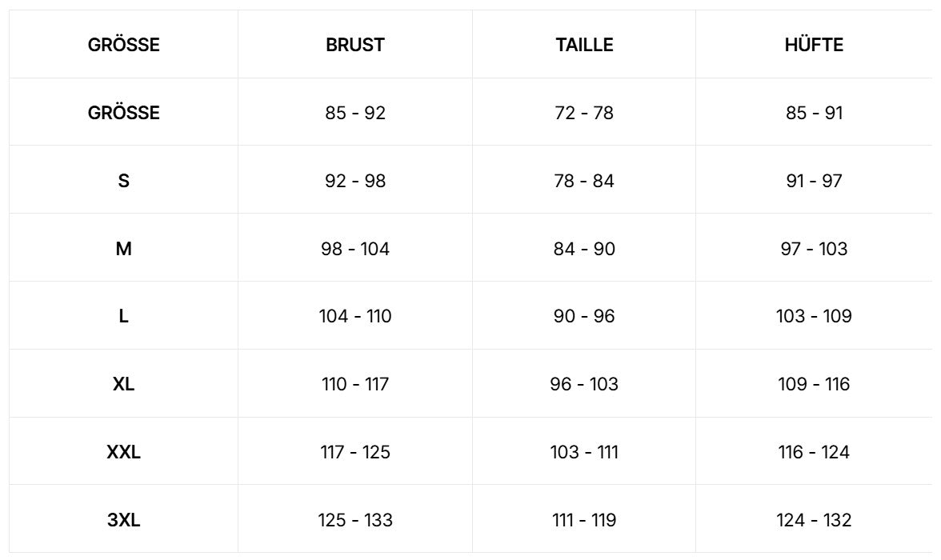Select the 84 - 90 waist cell
The image size is (941, 560).
click(x=584, y=249)
